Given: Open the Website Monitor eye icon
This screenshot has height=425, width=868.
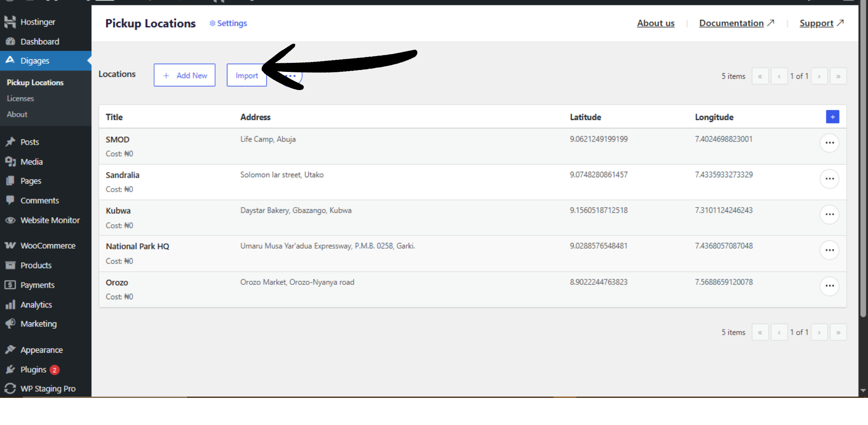Looking at the screenshot, I should click(10, 220).
